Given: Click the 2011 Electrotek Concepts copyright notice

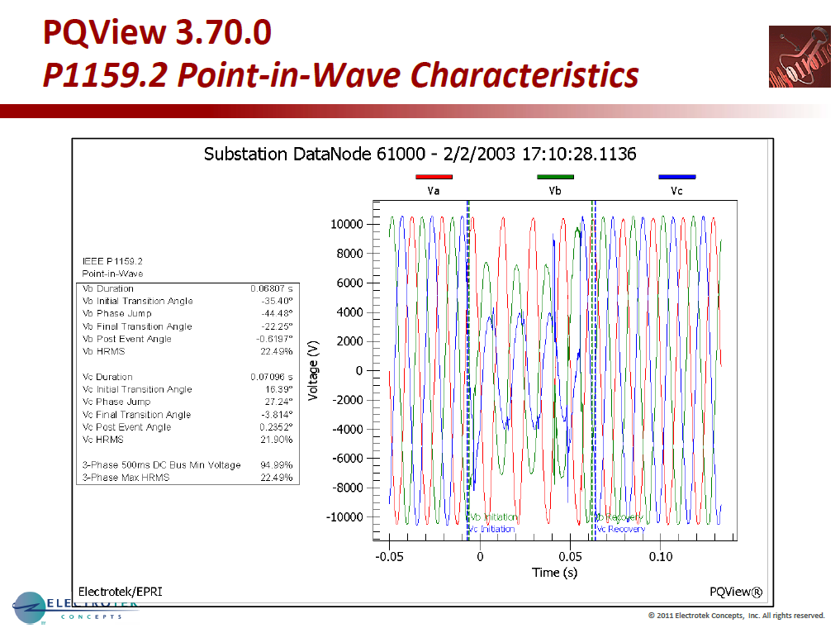Looking at the screenshot, I should pyautogui.click(x=735, y=616).
